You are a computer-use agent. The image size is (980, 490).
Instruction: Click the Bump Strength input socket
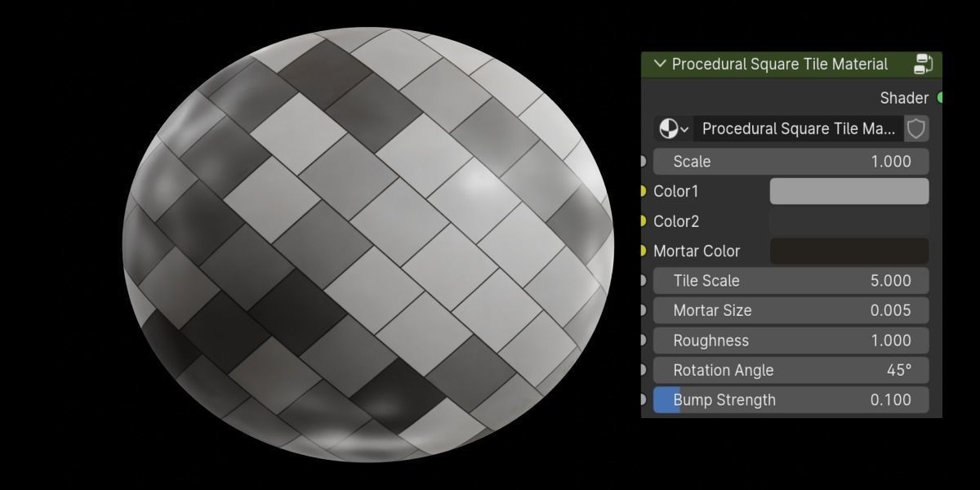pyautogui.click(x=643, y=400)
